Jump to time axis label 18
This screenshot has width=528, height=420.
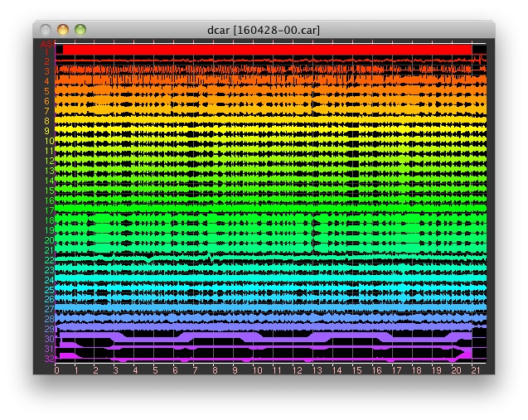tap(417, 370)
